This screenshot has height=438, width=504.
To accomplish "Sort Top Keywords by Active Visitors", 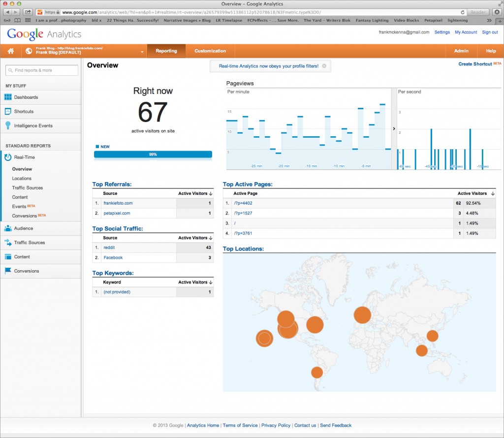I will coord(195,282).
